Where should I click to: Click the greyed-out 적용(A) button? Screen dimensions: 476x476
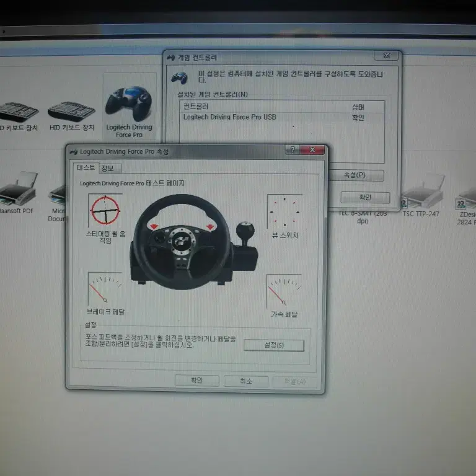(295, 382)
